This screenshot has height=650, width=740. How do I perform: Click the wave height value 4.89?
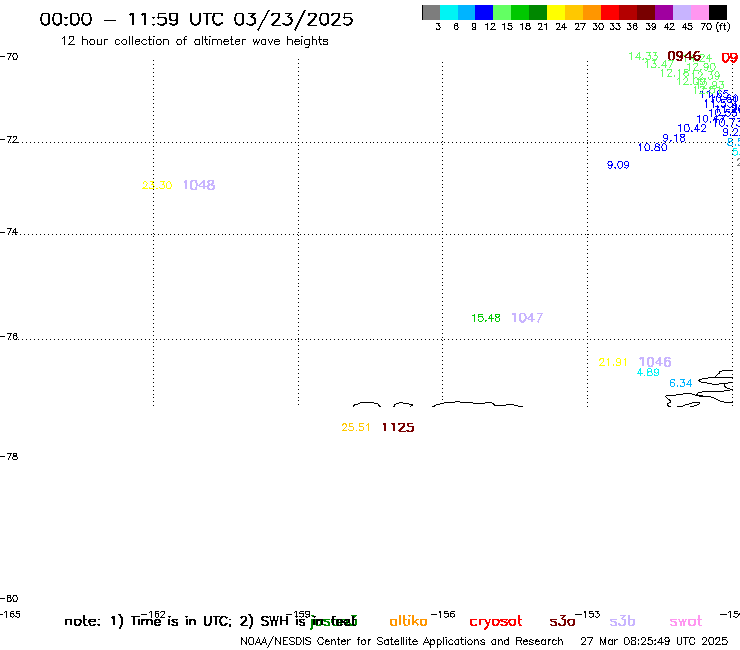[648, 372]
